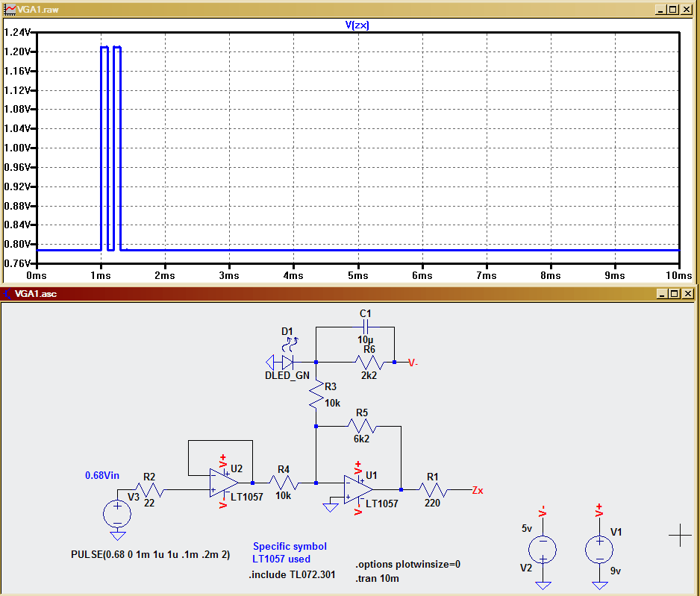Select the DLED_GN diode model label
The image size is (700, 596).
pyautogui.click(x=287, y=376)
